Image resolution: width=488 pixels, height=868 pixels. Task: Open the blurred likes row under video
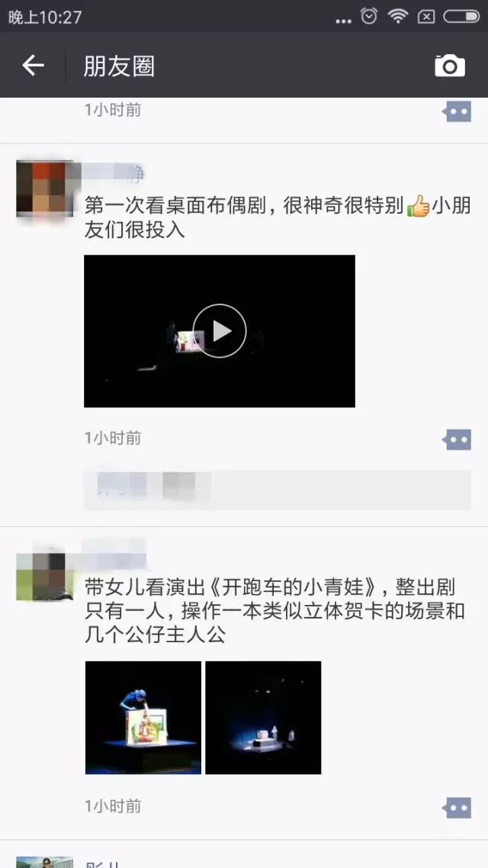point(278,490)
